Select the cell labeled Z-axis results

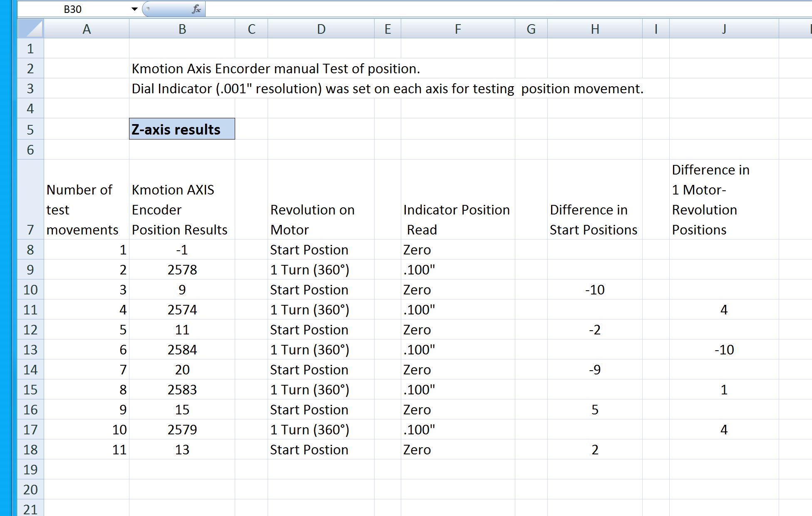(182, 129)
